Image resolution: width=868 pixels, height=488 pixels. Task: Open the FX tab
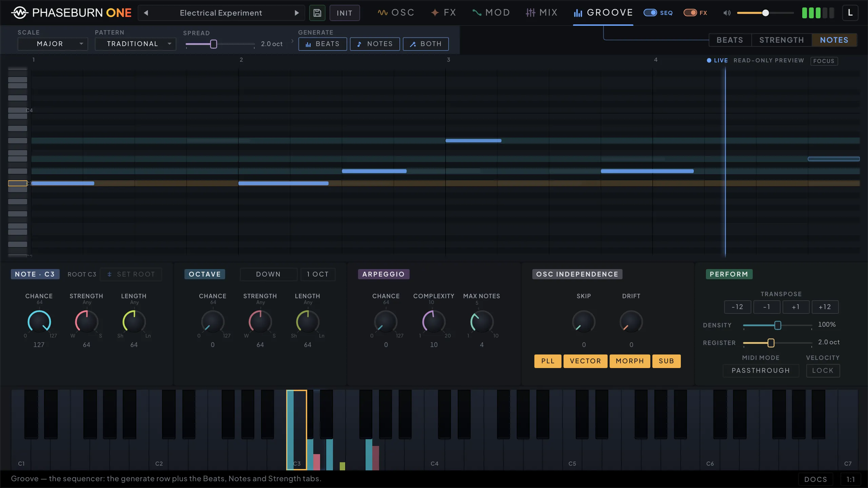(443, 13)
